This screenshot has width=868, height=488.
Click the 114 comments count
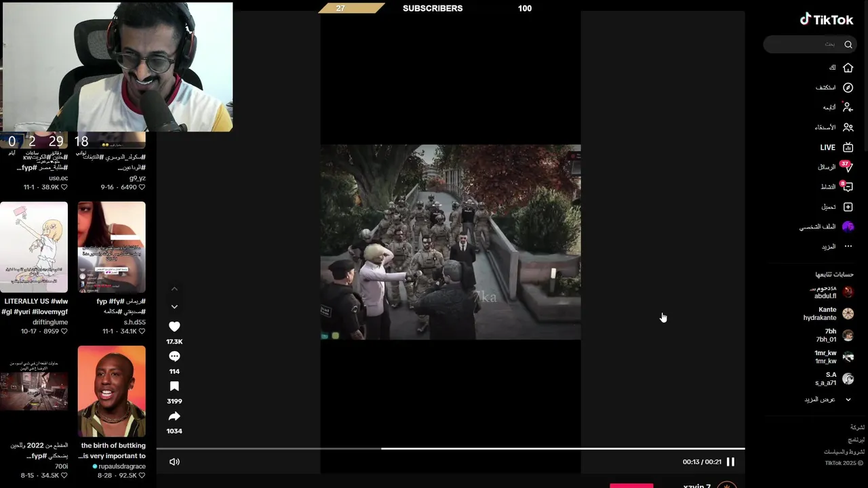174,371
